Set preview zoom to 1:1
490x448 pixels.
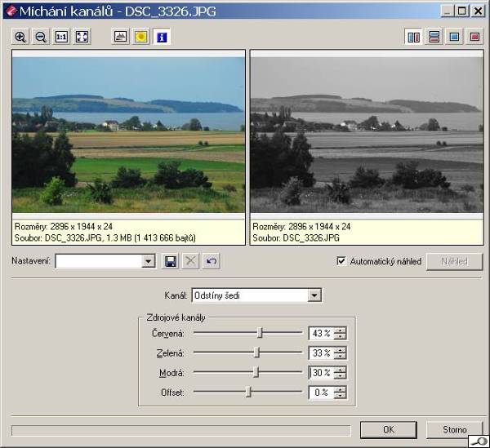61,37
